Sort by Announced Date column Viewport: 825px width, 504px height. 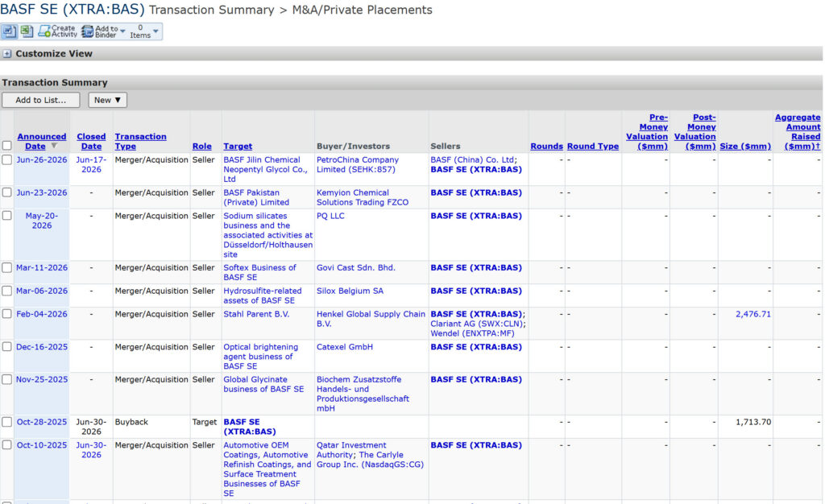coord(42,142)
